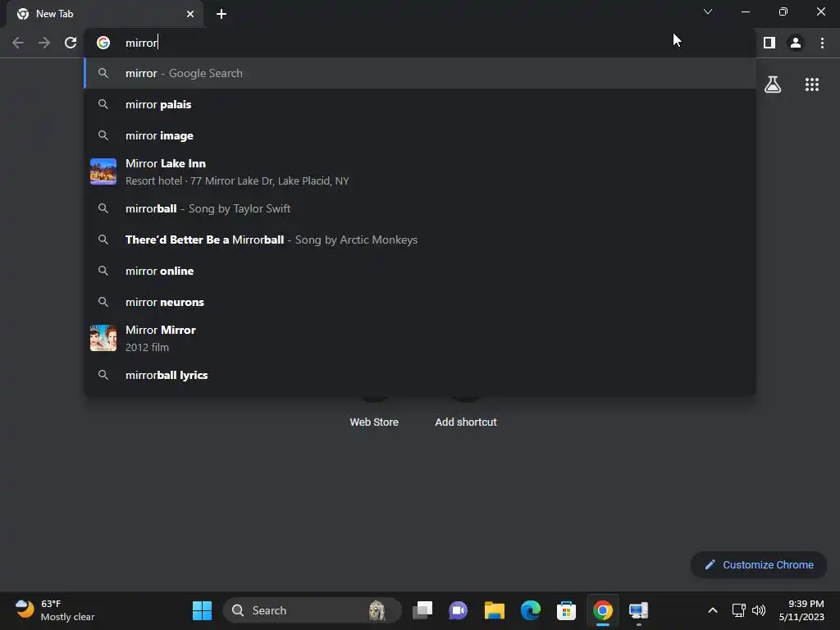Open the Chrome profile icon
The width and height of the screenshot is (840, 630).
[796, 43]
